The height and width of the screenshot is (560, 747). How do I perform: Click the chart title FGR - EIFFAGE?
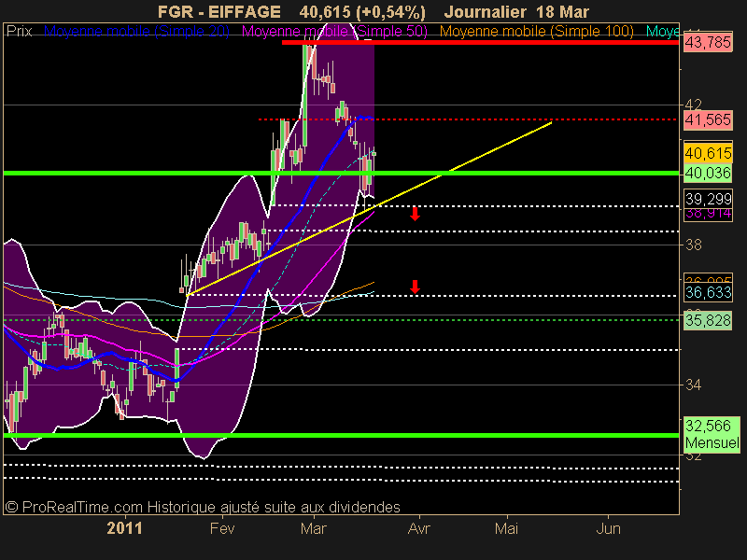(x=219, y=11)
